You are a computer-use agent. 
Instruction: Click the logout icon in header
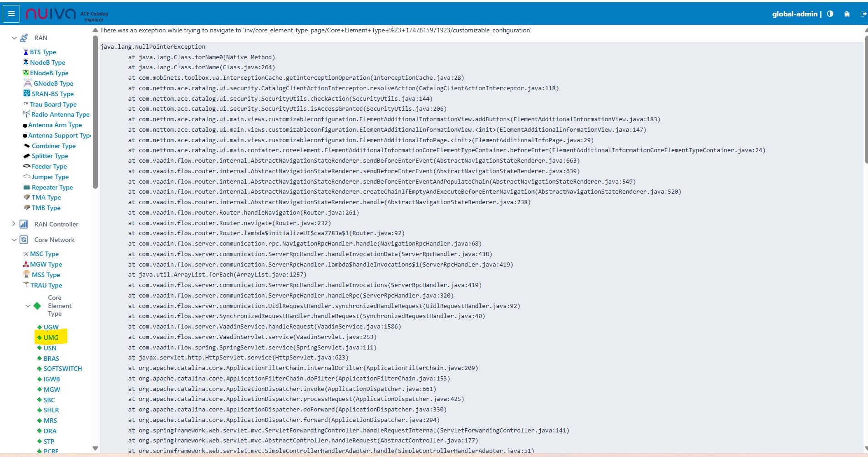[863, 14]
